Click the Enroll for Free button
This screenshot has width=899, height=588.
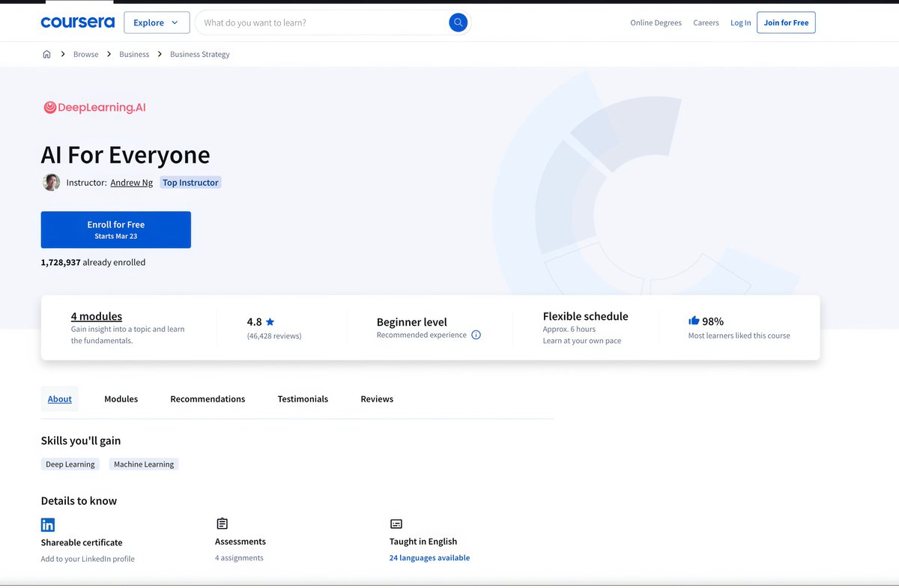(x=115, y=229)
